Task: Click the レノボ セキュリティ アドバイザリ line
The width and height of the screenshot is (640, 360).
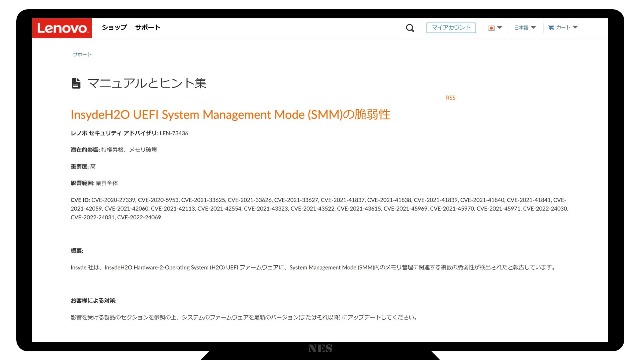Action: pos(129,133)
